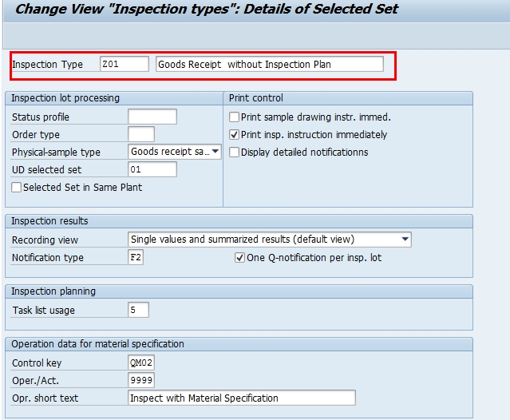
Task: Uncheck One Q-notification per insp. lot
Action: 239,258
